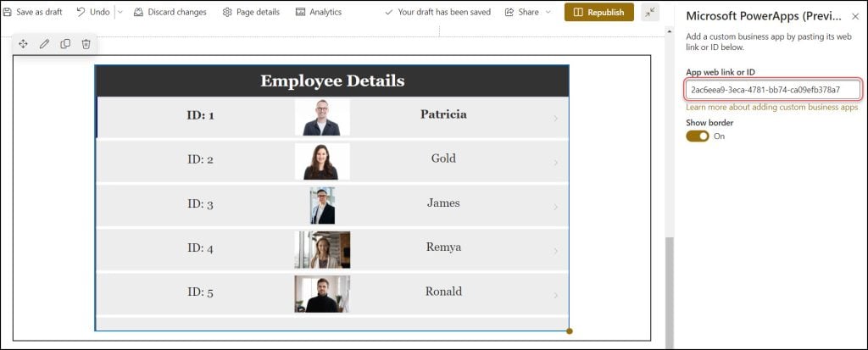
Task: Select the 'ID: 3' text
Action: (200, 203)
